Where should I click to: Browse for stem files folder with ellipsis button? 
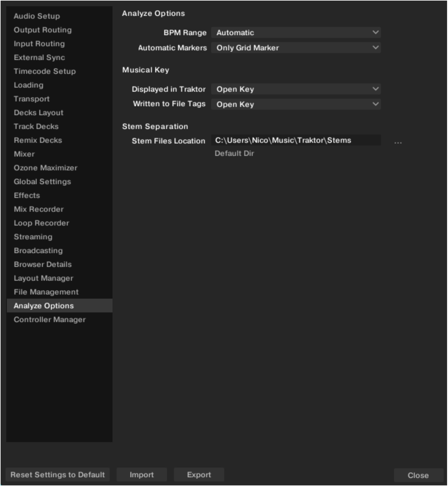(x=398, y=142)
